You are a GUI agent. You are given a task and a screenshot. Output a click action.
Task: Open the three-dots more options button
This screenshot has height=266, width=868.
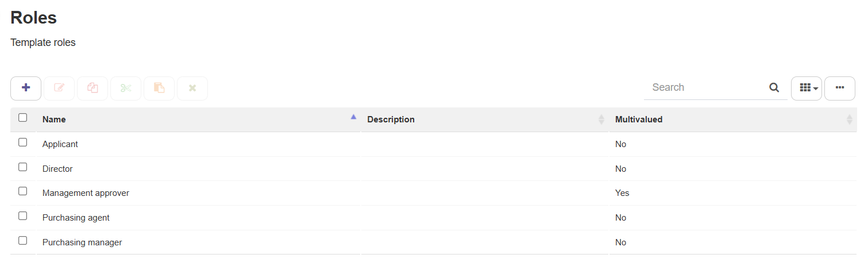click(x=840, y=88)
